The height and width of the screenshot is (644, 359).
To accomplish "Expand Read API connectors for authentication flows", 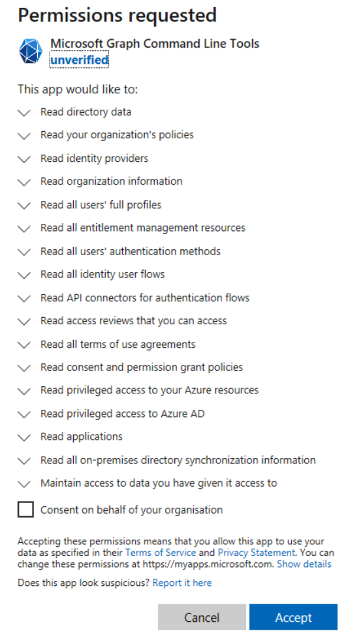I will (x=25, y=298).
